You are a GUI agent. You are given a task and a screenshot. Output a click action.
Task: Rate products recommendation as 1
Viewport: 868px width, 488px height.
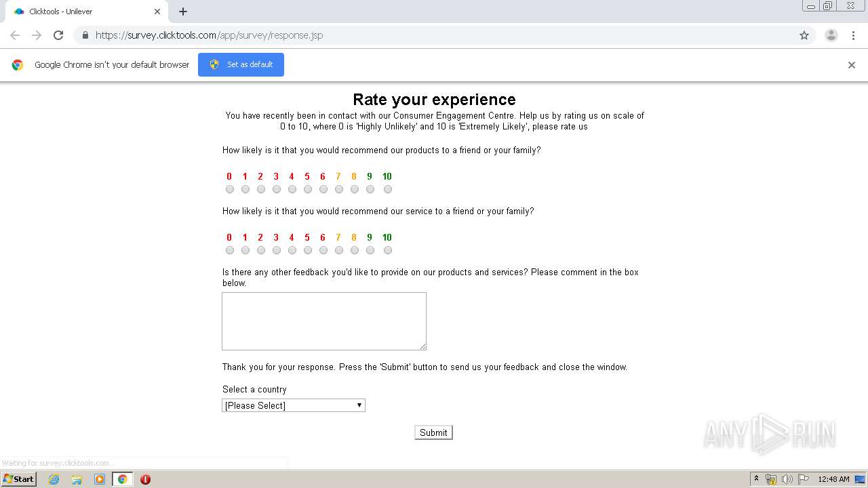coord(245,189)
